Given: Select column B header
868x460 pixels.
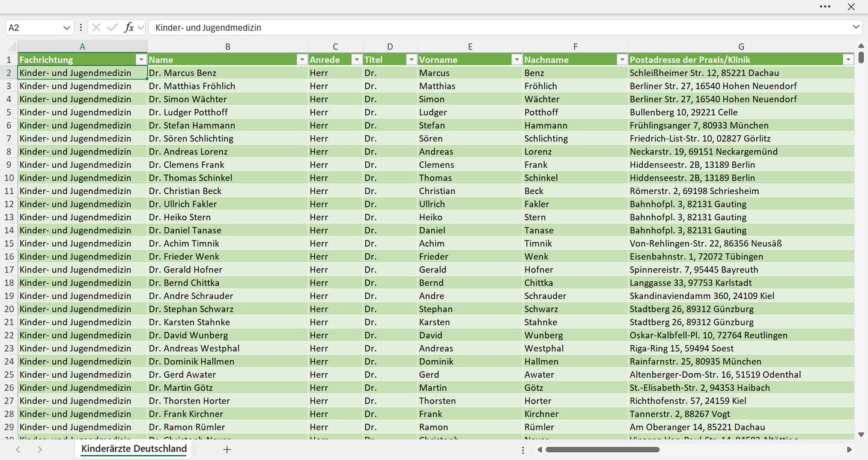Looking at the screenshot, I should pyautogui.click(x=228, y=46).
